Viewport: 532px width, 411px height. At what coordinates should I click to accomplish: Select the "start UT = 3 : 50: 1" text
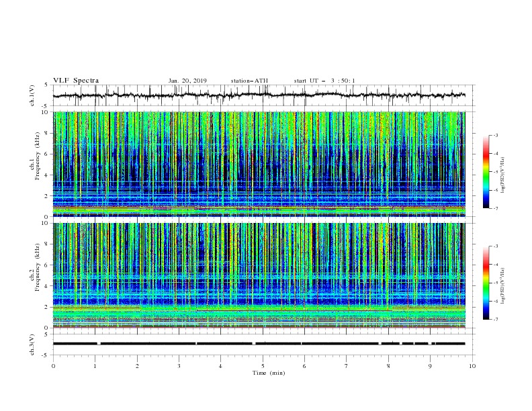324,81
